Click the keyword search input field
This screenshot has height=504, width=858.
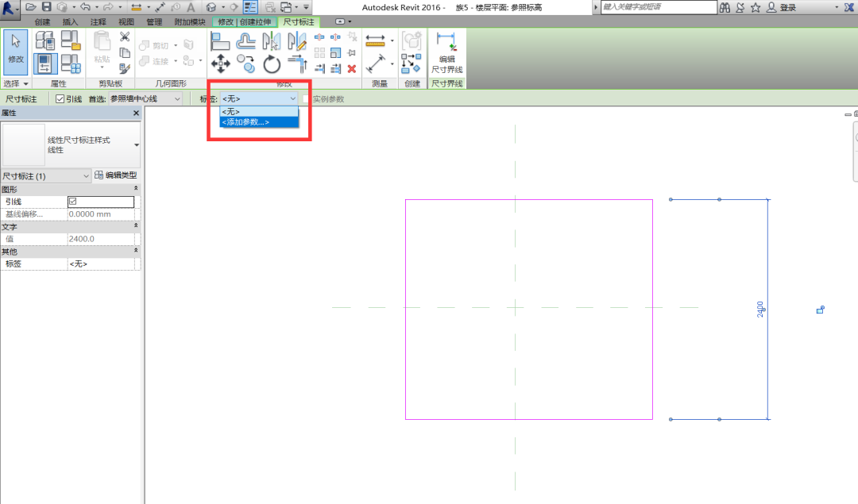[x=659, y=7]
